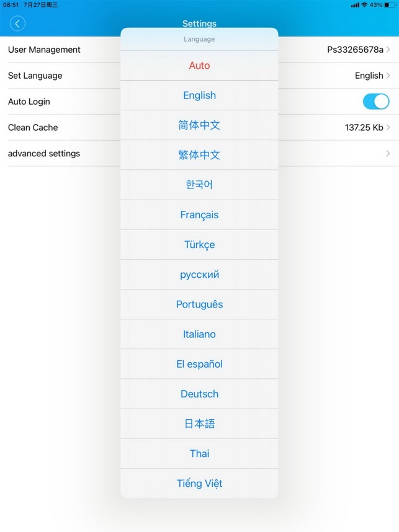399x532 pixels.
Task: Tap Auto Login label
Action: 29,102
